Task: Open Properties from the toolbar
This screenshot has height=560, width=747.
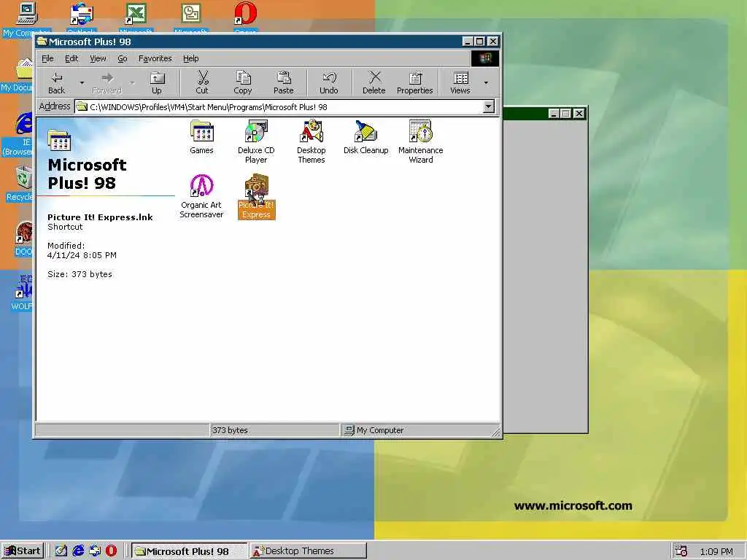Action: tap(415, 83)
